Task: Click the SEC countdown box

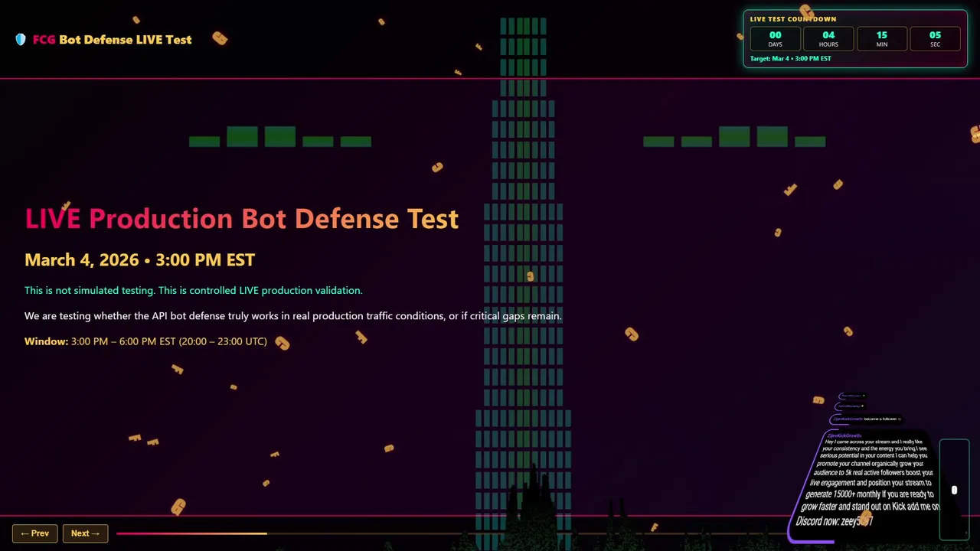Action: tap(935, 39)
